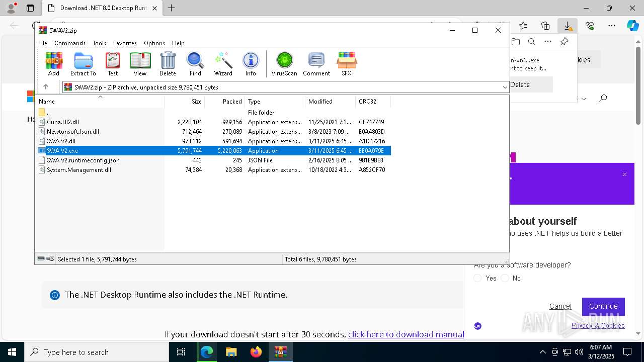
Task: Open Edge settings and more menu
Action: coord(611,26)
